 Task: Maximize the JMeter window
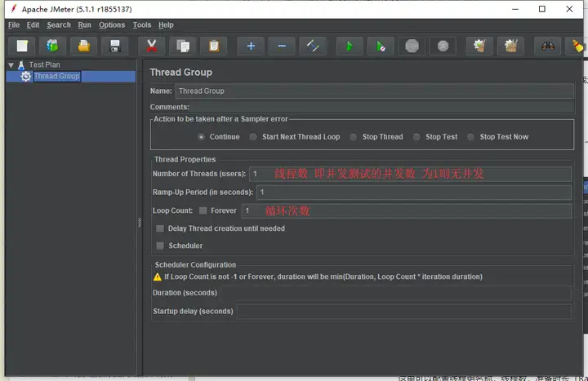pyautogui.click(x=542, y=9)
